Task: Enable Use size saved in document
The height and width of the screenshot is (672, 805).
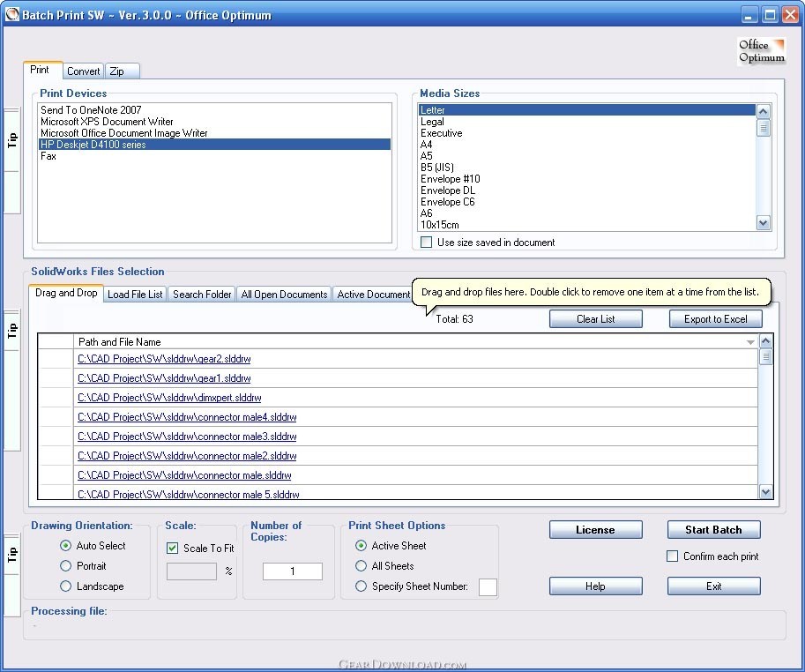Action: (426, 243)
